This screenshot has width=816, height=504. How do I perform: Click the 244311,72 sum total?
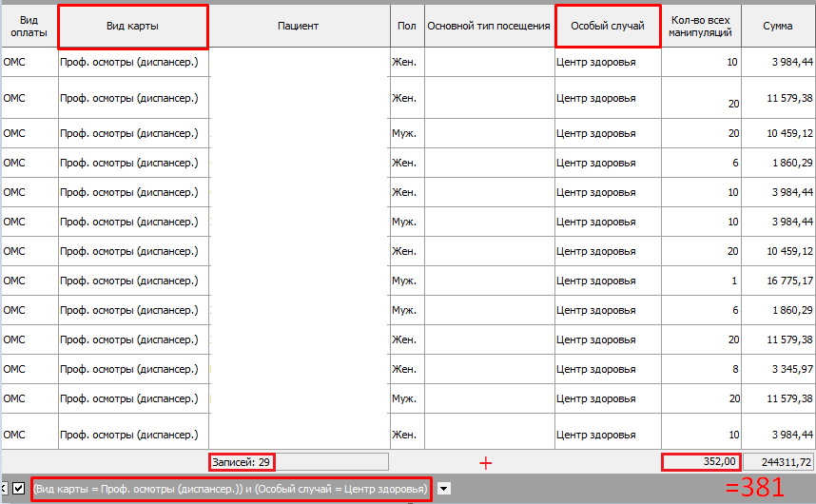coord(779,462)
